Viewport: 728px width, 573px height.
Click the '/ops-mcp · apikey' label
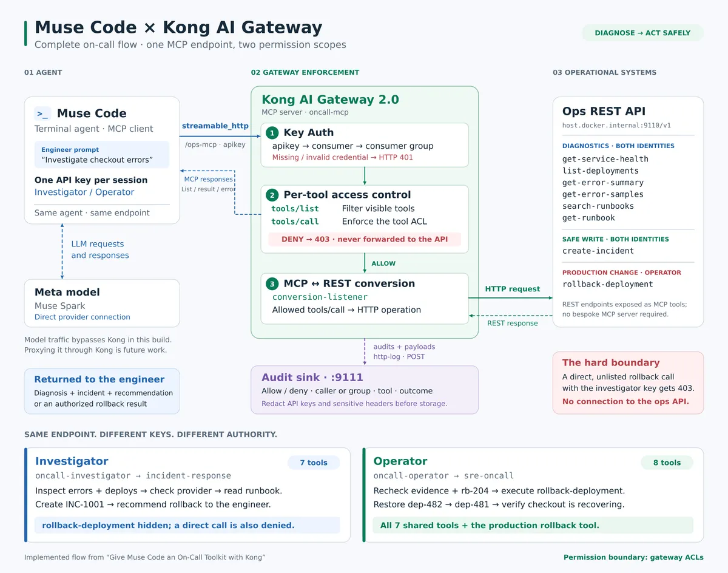(215, 144)
